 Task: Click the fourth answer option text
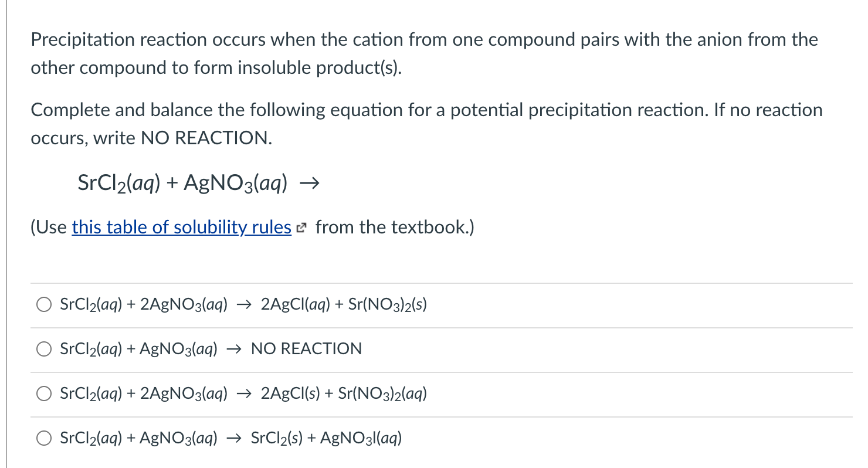click(x=230, y=438)
